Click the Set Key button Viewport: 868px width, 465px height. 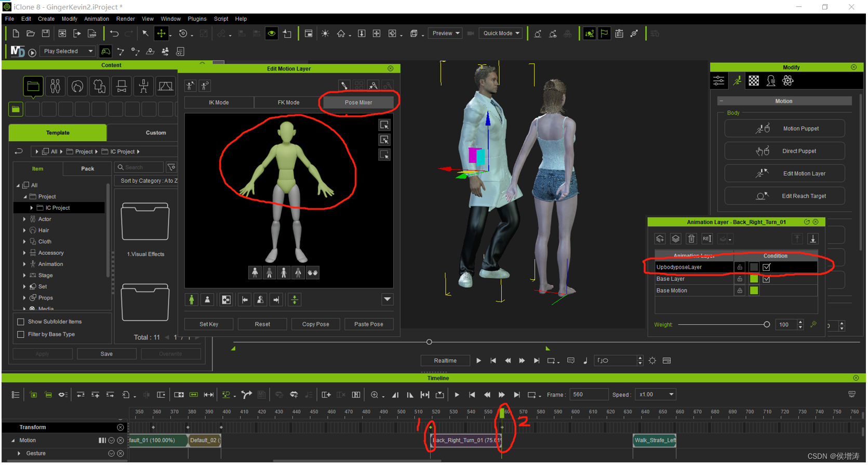coord(209,324)
